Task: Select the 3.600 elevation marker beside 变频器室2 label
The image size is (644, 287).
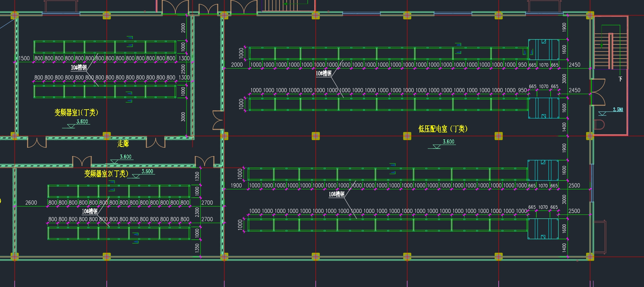Action: (x=147, y=171)
